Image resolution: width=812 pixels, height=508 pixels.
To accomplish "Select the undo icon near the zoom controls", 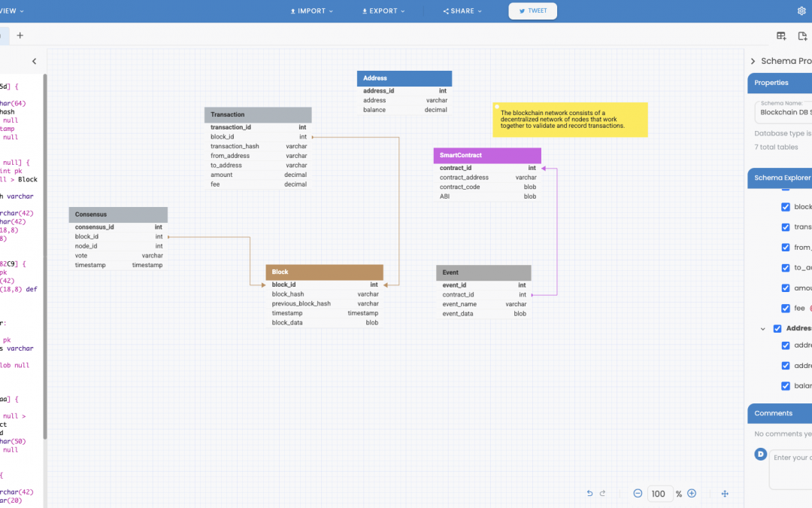I will tap(590, 494).
